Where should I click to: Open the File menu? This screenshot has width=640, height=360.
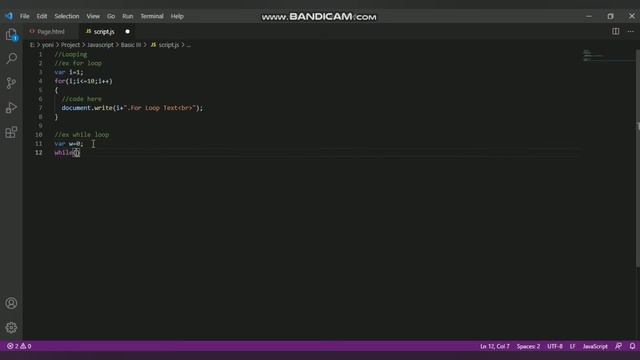(x=25, y=16)
